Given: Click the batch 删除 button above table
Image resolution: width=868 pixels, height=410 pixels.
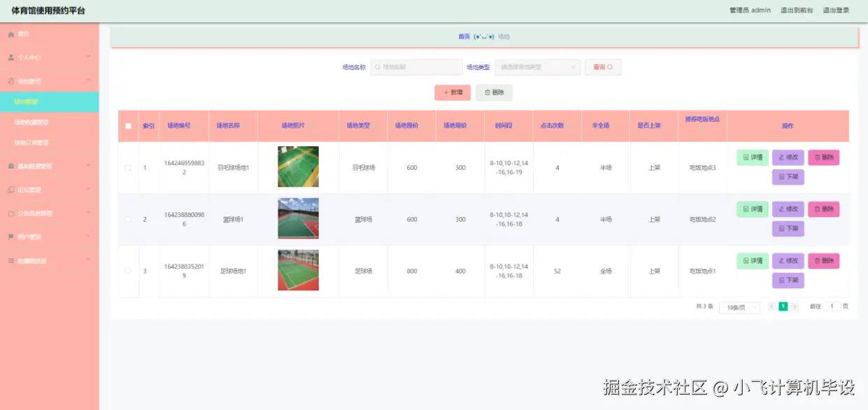Looking at the screenshot, I should click(494, 92).
